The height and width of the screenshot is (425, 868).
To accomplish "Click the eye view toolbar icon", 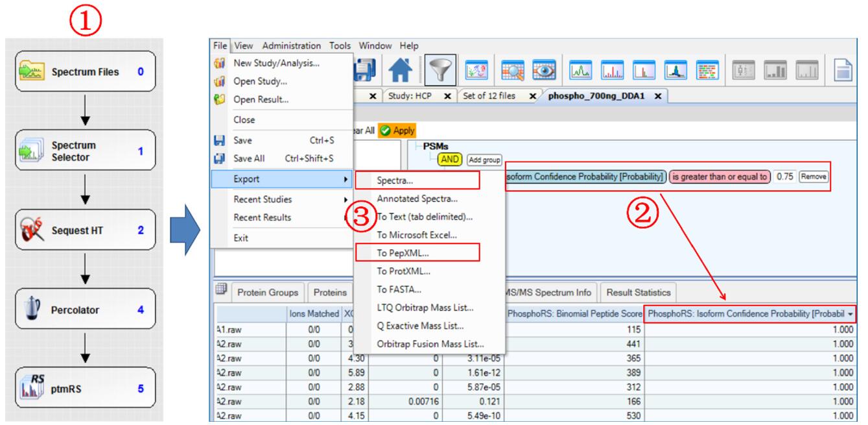I will (x=543, y=69).
